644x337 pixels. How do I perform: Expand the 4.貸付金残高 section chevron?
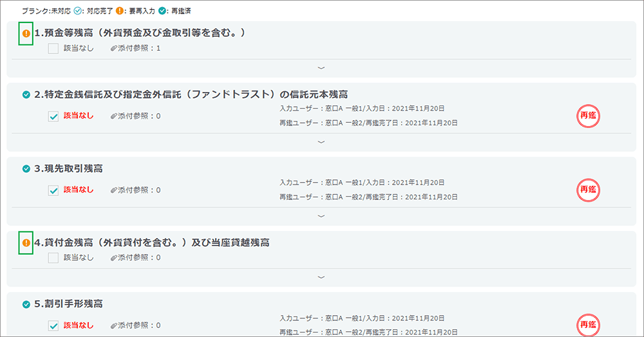click(321, 277)
